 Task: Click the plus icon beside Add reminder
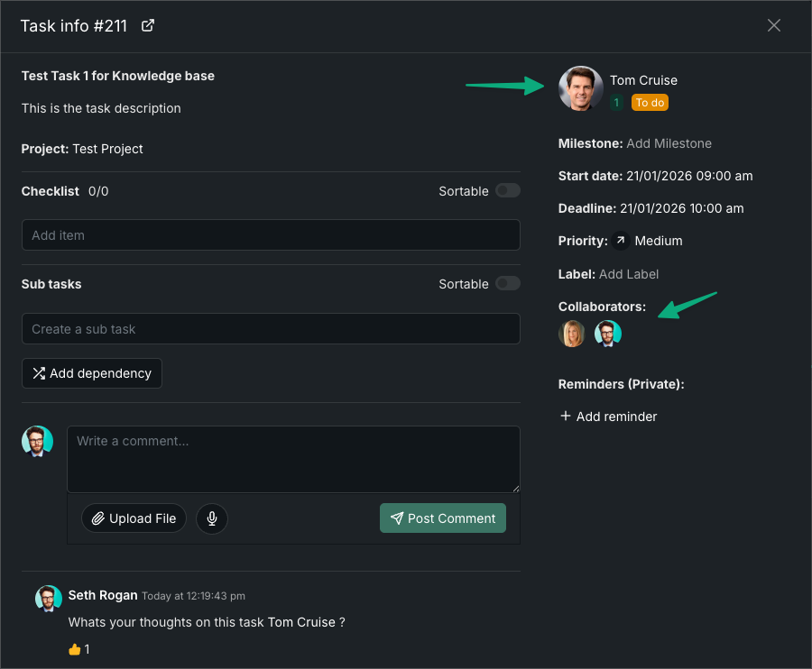[x=566, y=417]
